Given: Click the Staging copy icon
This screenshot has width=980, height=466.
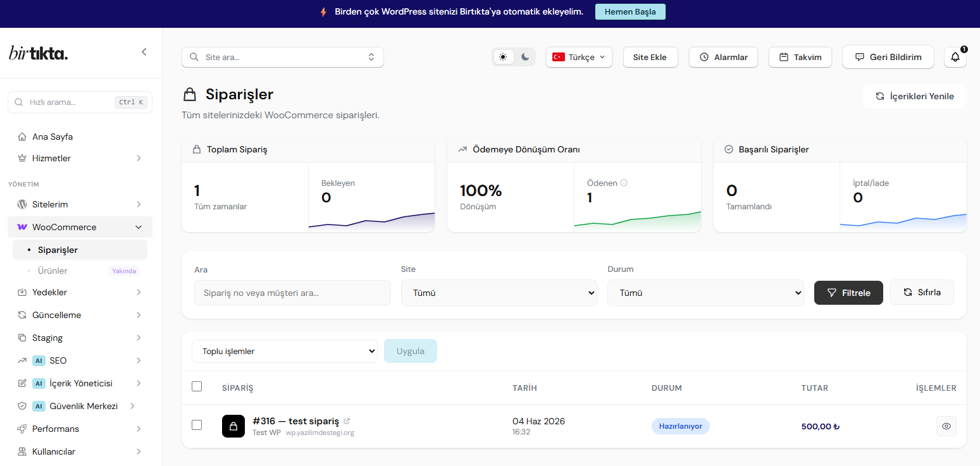Looking at the screenshot, I should pyautogui.click(x=22, y=338).
